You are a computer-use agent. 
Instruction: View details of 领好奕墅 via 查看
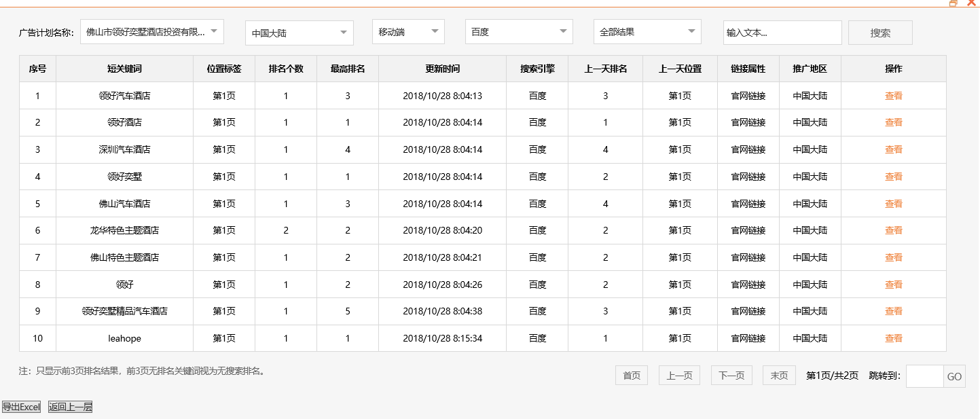(x=894, y=176)
